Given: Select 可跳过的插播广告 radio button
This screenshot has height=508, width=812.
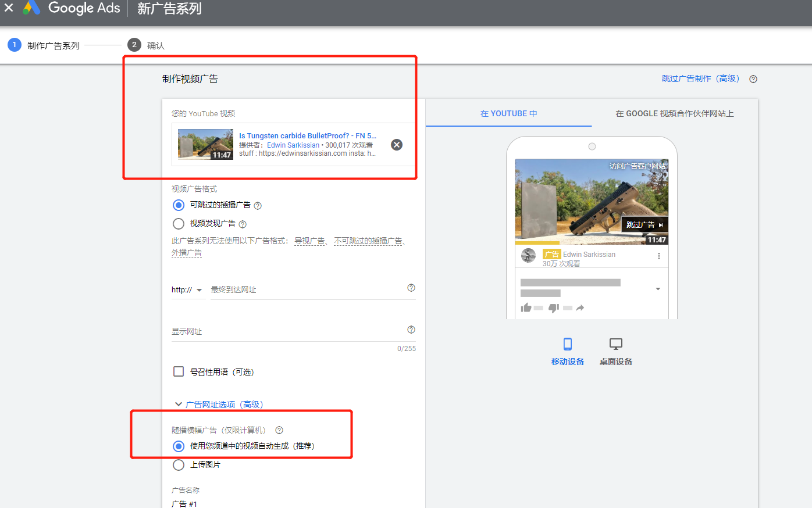Looking at the screenshot, I should 179,205.
